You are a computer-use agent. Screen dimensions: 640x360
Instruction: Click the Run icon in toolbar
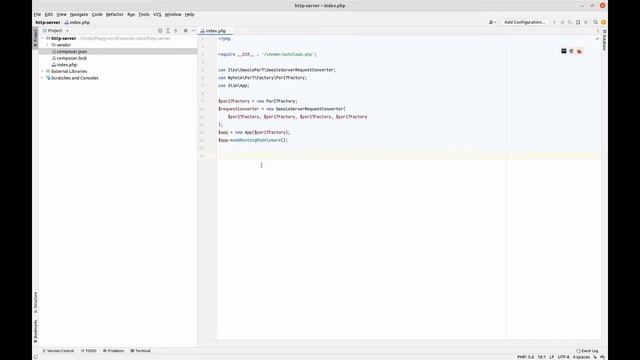coord(554,22)
